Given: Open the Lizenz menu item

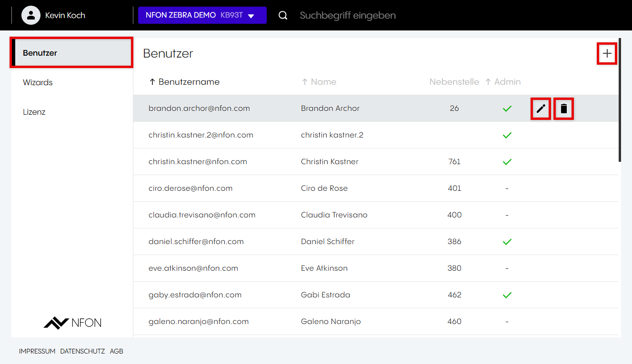Looking at the screenshot, I should pyautogui.click(x=34, y=112).
